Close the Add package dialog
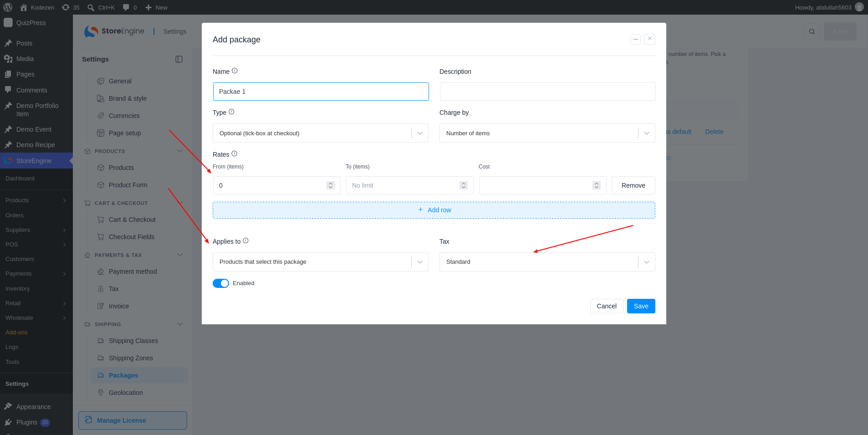The height and width of the screenshot is (435, 868). coord(650,39)
